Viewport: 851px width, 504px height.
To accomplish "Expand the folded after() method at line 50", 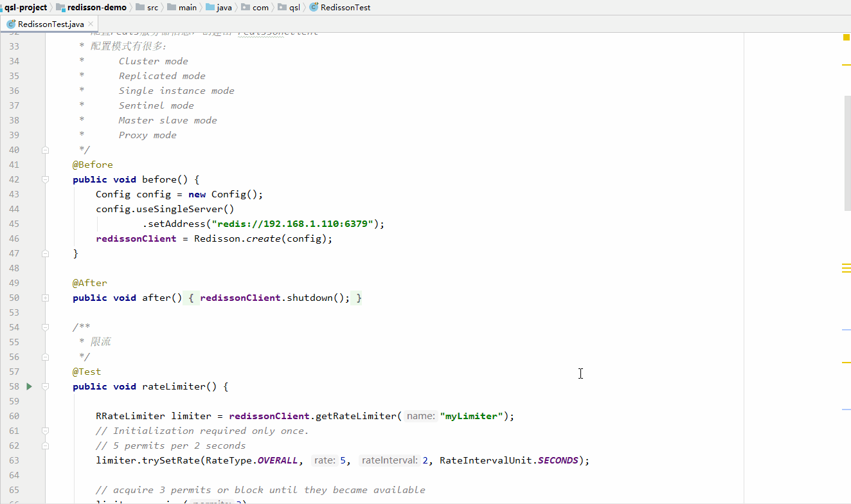I will (x=45, y=298).
